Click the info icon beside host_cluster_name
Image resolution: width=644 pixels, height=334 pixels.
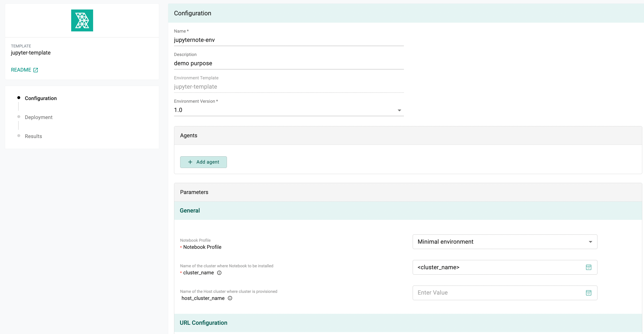(230, 298)
